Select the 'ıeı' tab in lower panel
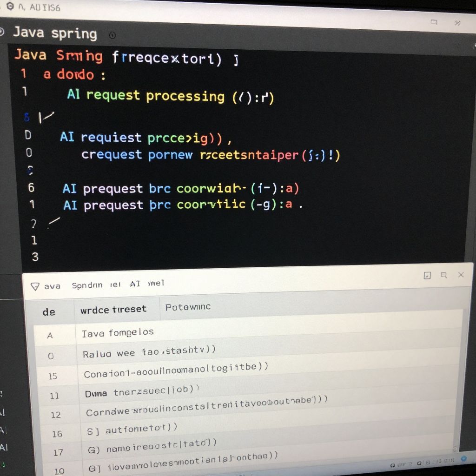476x476 pixels. click(x=115, y=284)
